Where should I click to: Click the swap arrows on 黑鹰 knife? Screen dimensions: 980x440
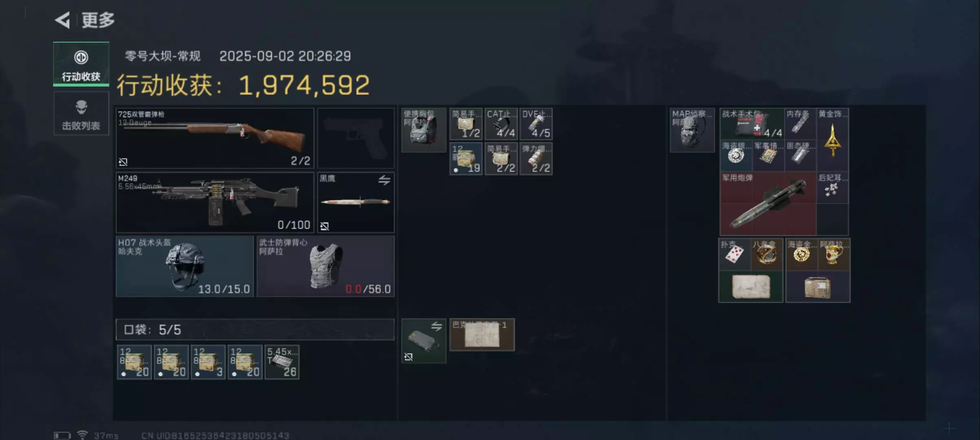(x=384, y=180)
